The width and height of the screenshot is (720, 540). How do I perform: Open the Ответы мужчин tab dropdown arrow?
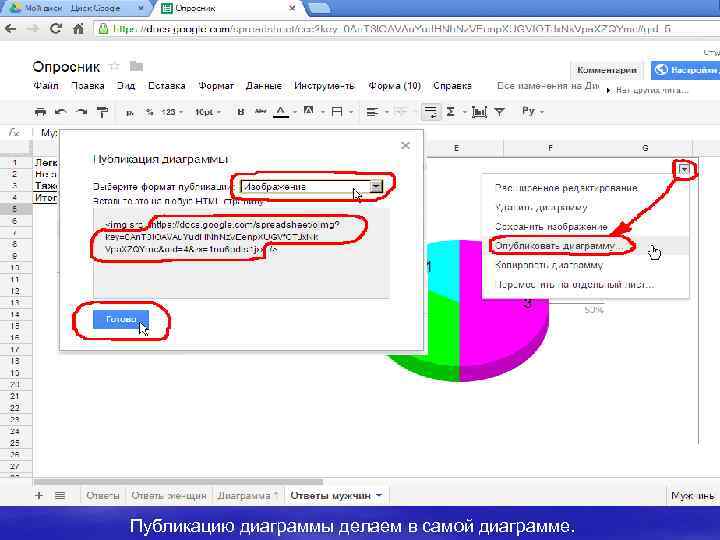click(379, 495)
